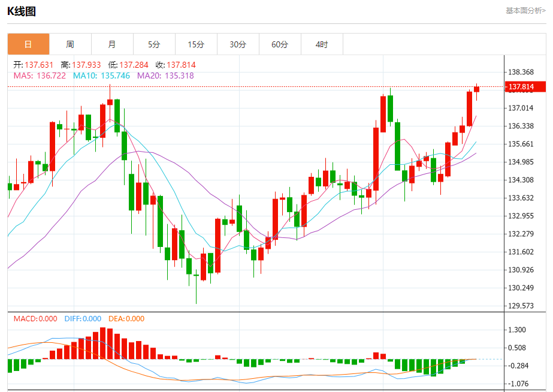The height and width of the screenshot is (392, 553).
Task: Click the 0.508 MACD axis label
Action: [516, 348]
